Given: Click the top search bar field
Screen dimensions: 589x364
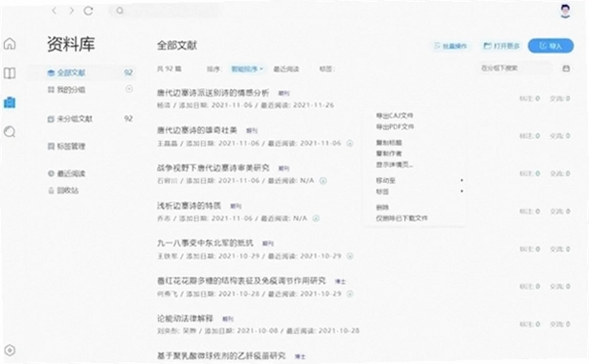Looking at the screenshot, I should click(166, 11).
